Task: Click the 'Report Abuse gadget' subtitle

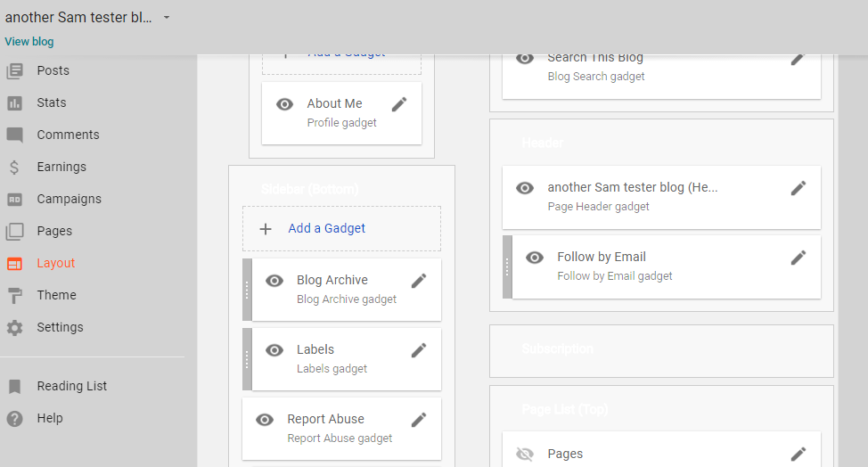Action: (340, 438)
